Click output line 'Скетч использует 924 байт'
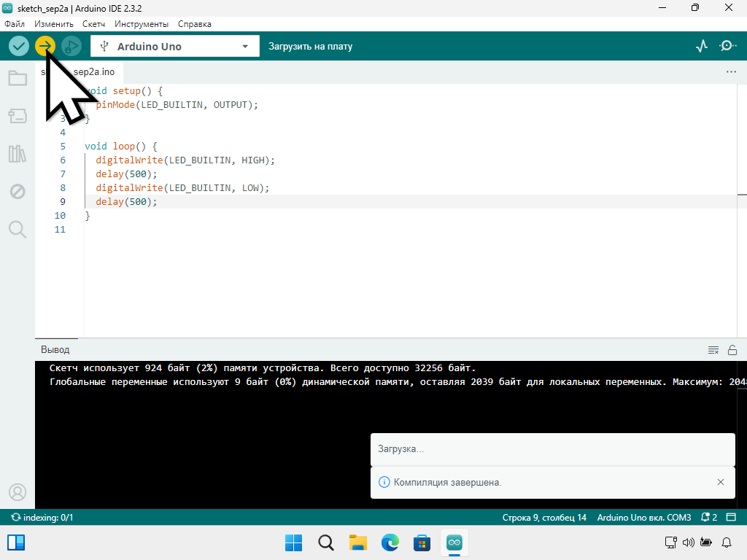This screenshot has width=747, height=560. click(263, 368)
